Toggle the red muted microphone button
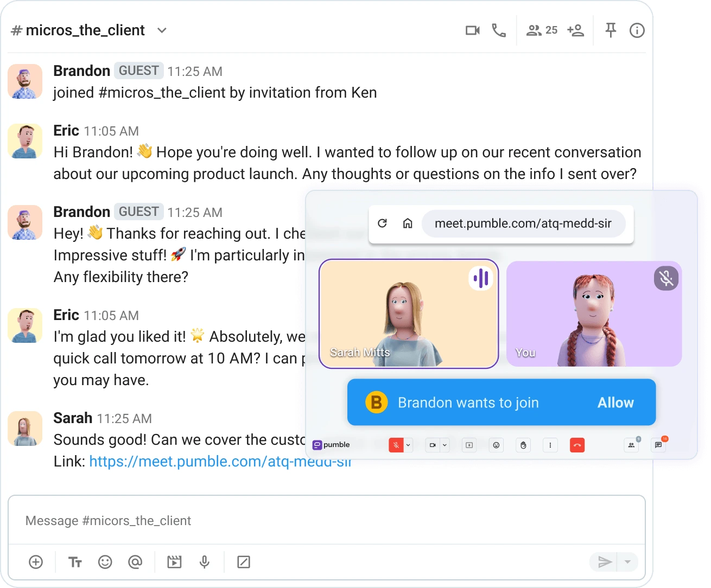Image resolution: width=711 pixels, height=588 pixels. 396,445
